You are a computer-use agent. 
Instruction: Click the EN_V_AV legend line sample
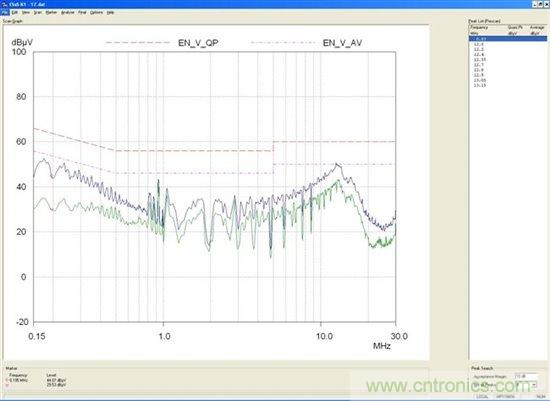point(283,42)
